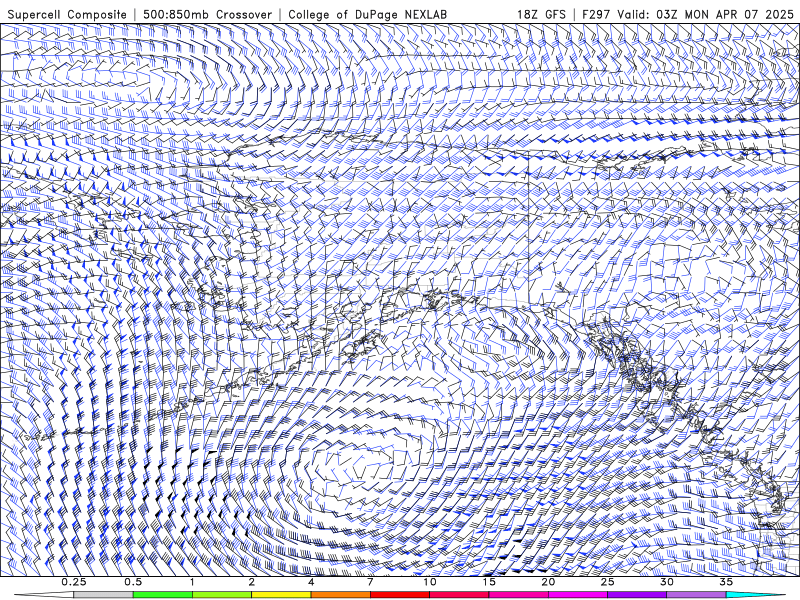Select the yellow 2–4 legend segment
The image size is (800, 600).
(281, 595)
